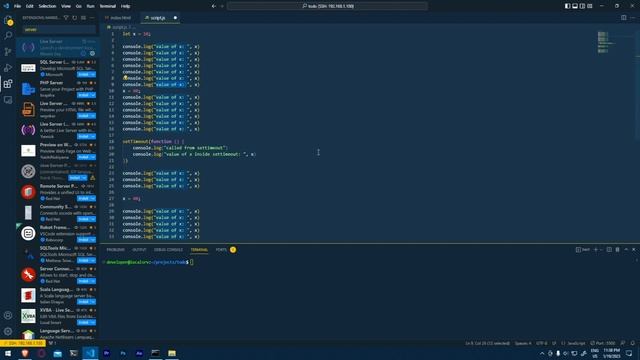Maximize the panel with the chevron up

click(626, 249)
